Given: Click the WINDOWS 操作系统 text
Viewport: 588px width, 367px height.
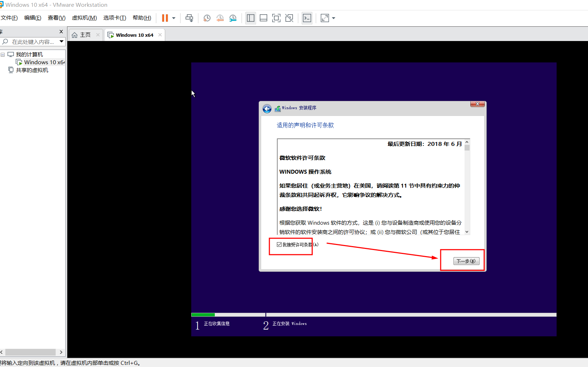Looking at the screenshot, I should pyautogui.click(x=305, y=172).
